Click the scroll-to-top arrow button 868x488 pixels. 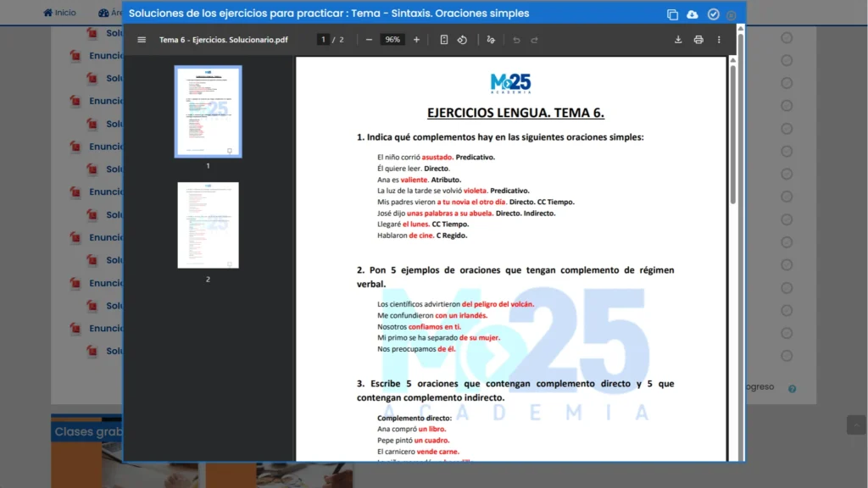pos(855,424)
